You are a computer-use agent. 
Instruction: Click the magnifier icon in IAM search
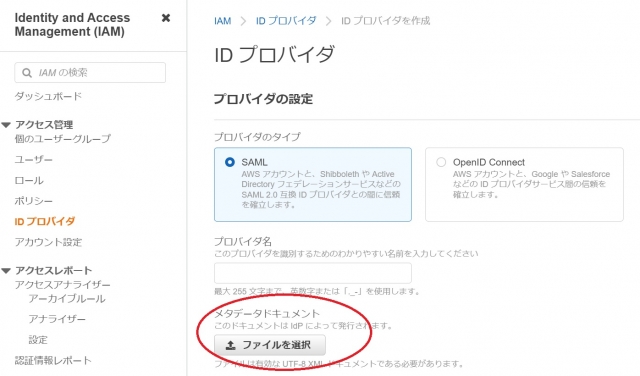click(27, 73)
